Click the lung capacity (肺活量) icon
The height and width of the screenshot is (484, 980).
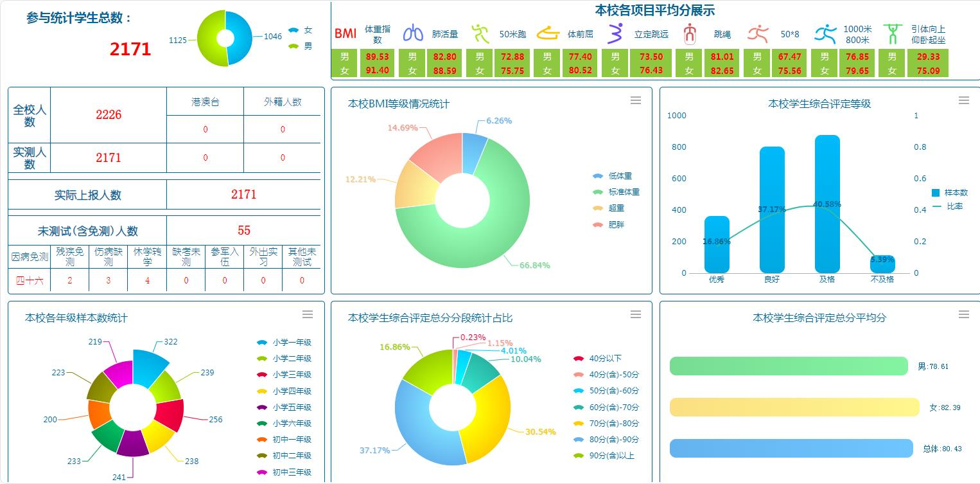pyautogui.click(x=413, y=33)
